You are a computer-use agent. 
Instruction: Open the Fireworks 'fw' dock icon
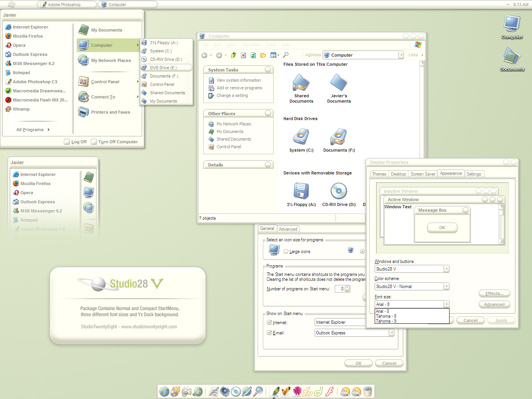pyautogui.click(x=307, y=391)
